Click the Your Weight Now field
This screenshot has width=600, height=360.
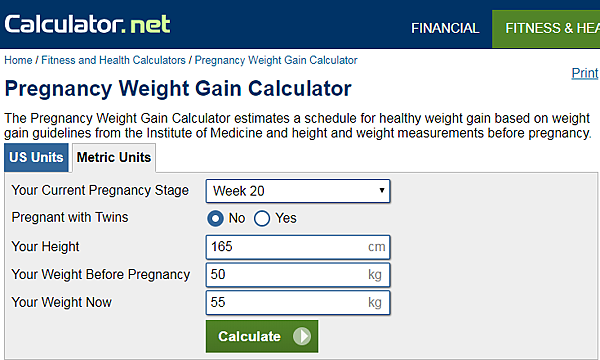coord(298,303)
